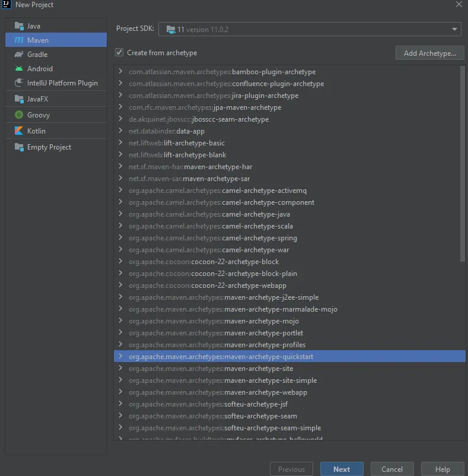Toggle Create from archetype checkbox
468x476 pixels.
pos(119,52)
